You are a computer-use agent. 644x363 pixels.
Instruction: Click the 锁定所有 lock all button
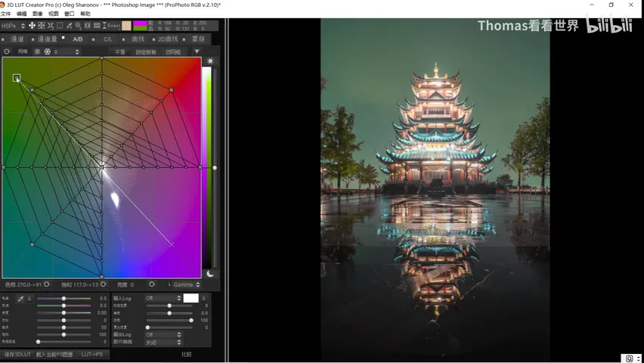tap(146, 51)
